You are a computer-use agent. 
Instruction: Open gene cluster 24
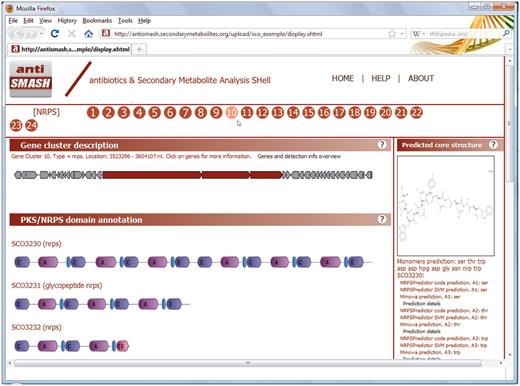pyautogui.click(x=32, y=126)
